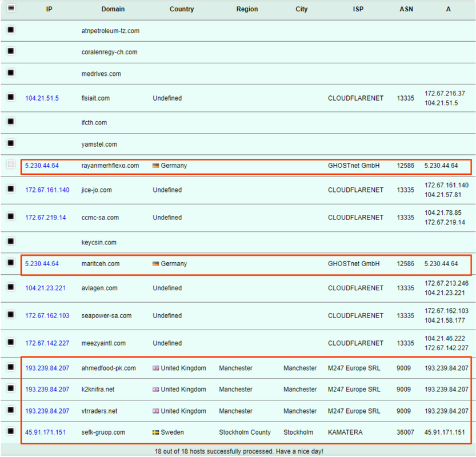Click the '18 out of 18 hosts' status message
Screen dimensions: 476x457
[239, 451]
